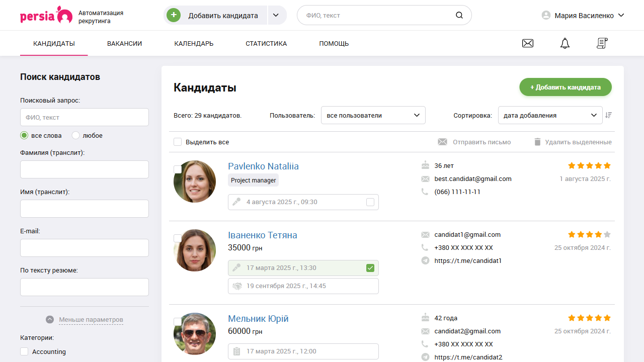The image size is (644, 362).
Task: Click the Telegram icon near candidat1 link
Action: pyautogui.click(x=425, y=260)
